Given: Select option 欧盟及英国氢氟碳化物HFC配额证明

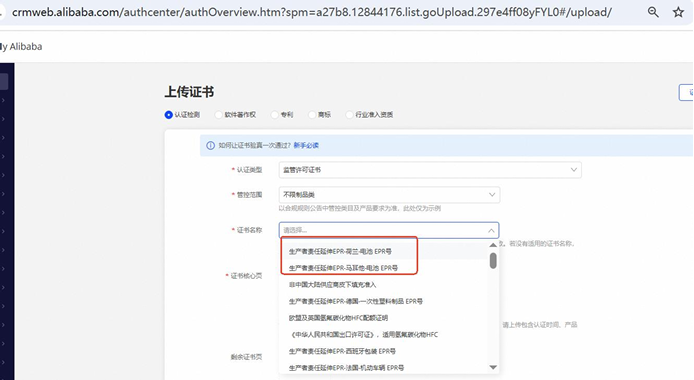Looking at the screenshot, I should (x=338, y=318).
